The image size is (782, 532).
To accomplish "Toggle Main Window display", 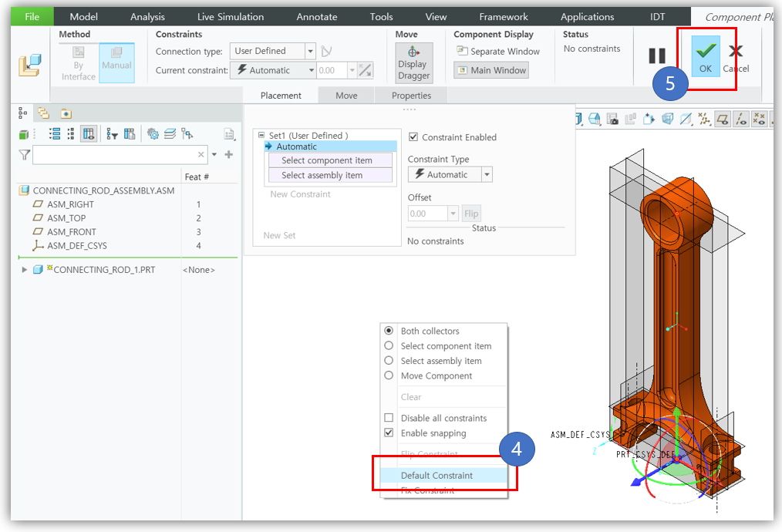I will pyautogui.click(x=491, y=70).
